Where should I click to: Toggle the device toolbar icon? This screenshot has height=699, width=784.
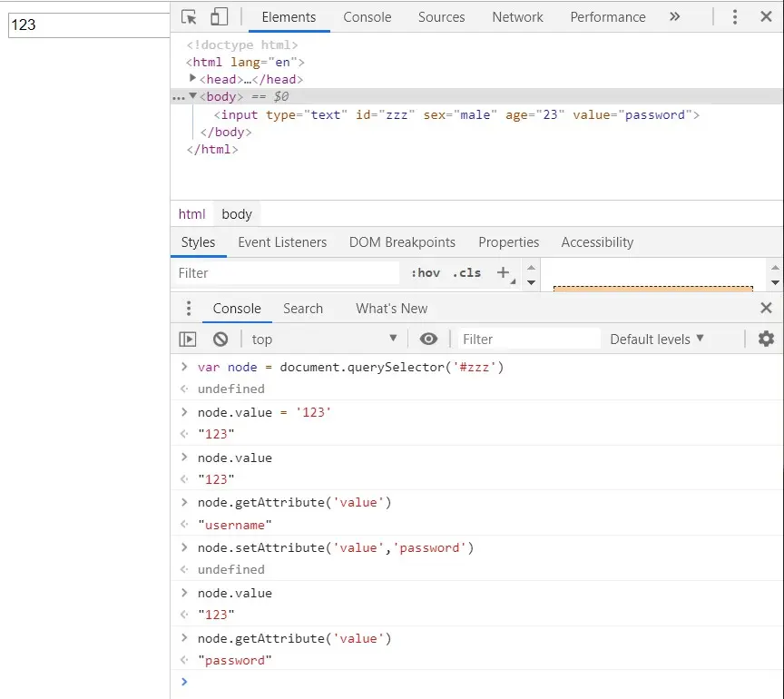[x=219, y=17]
